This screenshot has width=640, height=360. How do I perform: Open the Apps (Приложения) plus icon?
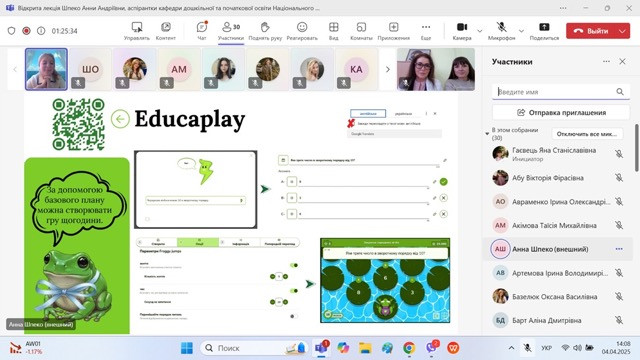pos(393,27)
